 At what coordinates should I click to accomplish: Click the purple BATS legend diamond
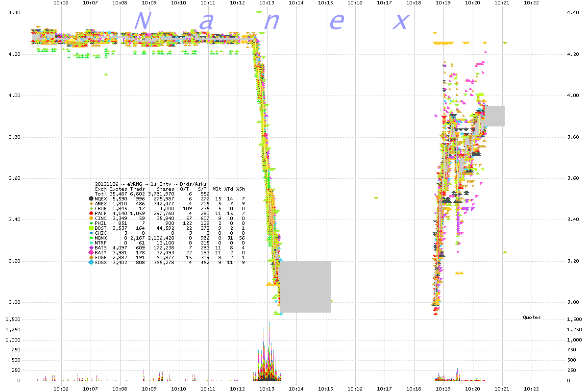pos(91,247)
